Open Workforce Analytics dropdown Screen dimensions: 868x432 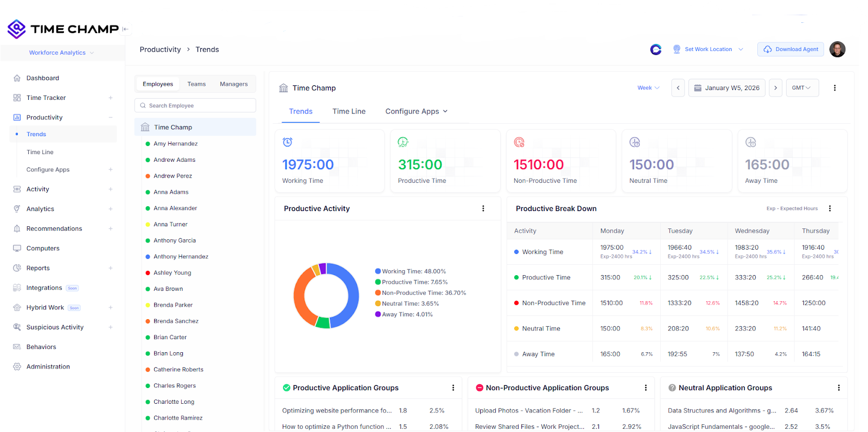(x=61, y=53)
